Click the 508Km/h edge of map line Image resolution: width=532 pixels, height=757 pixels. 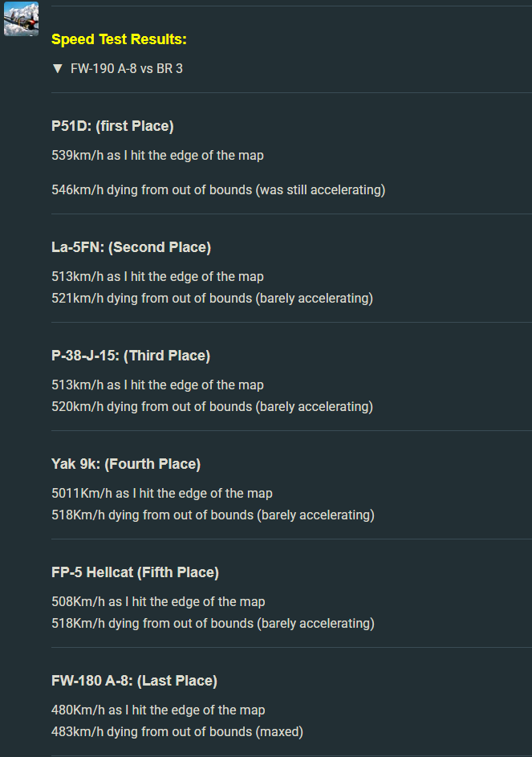point(158,601)
